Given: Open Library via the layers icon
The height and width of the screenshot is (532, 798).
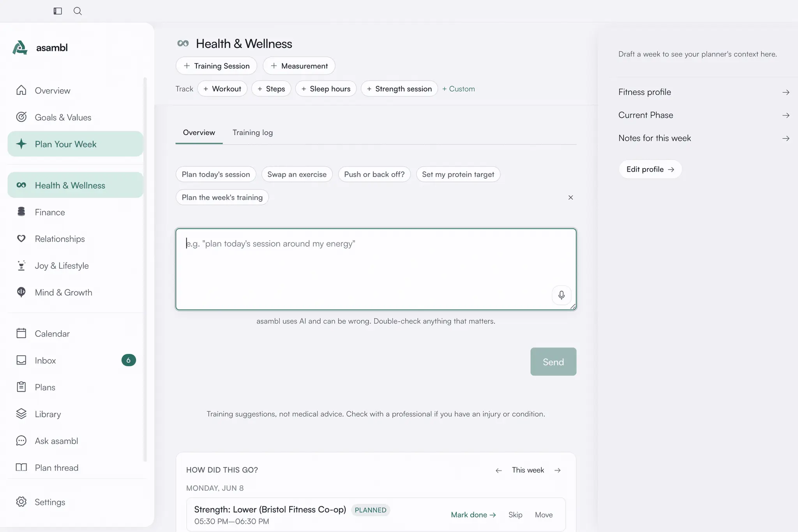Looking at the screenshot, I should 21,414.
